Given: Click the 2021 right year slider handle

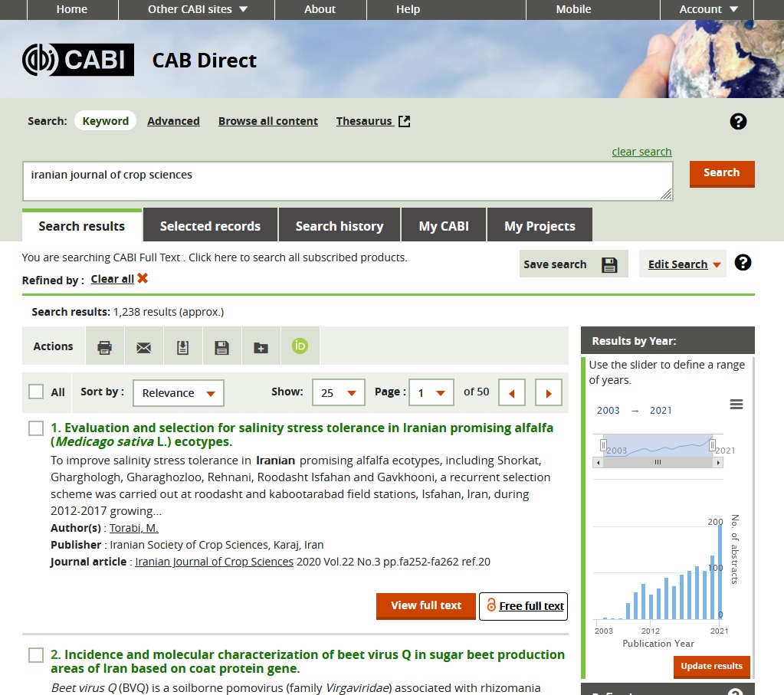Looking at the screenshot, I should [712, 444].
